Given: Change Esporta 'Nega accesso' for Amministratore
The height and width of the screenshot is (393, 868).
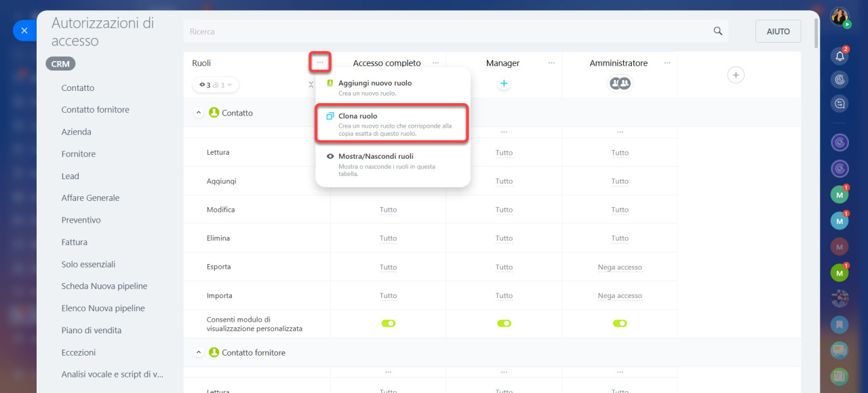Looking at the screenshot, I should pos(620,267).
